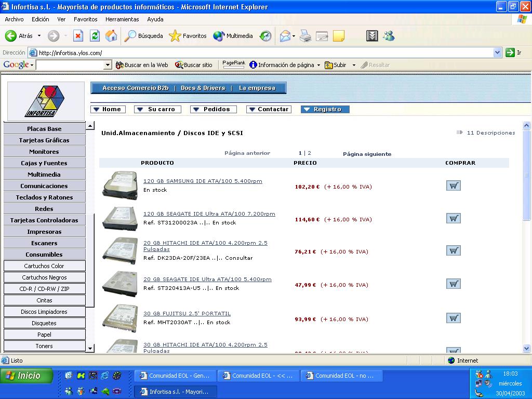Screen dimensions: 532x399
Task: Refresh the page with green arrows icon
Action: coord(95,36)
